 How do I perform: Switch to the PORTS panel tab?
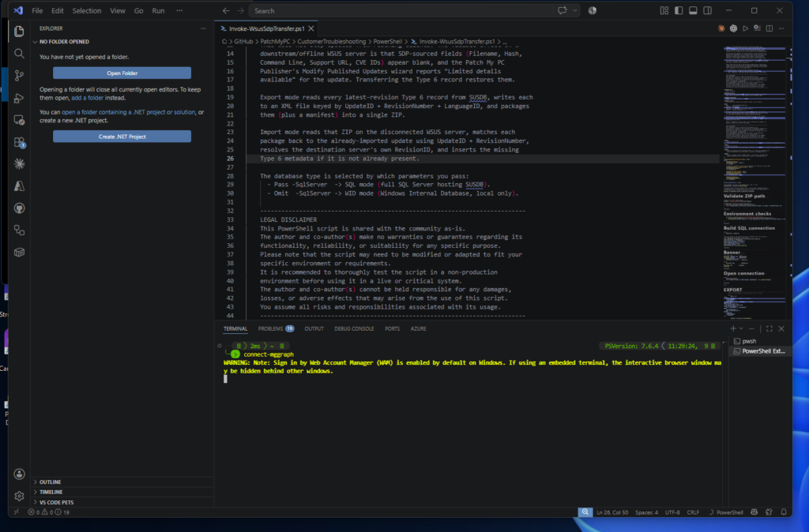tap(392, 328)
